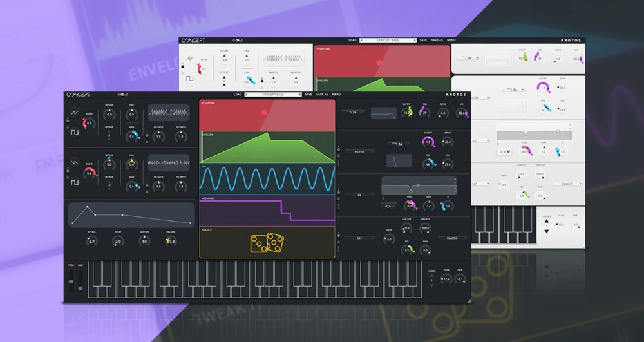Click the red dot in XY Capture

[x=263, y=112]
